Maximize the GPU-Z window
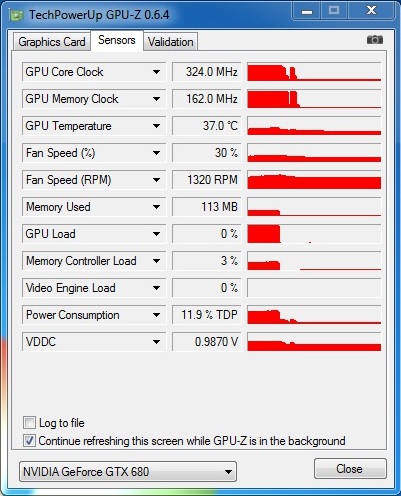This screenshot has width=401, height=496. [334, 11]
